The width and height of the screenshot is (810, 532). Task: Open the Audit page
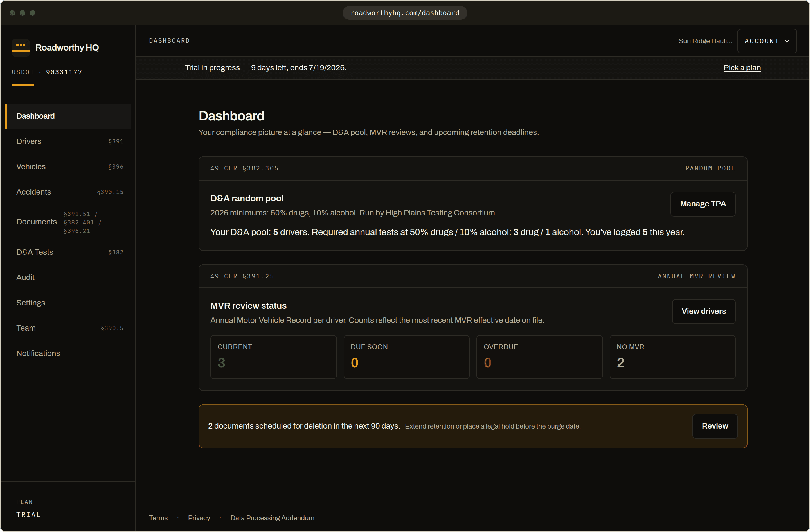point(68,278)
